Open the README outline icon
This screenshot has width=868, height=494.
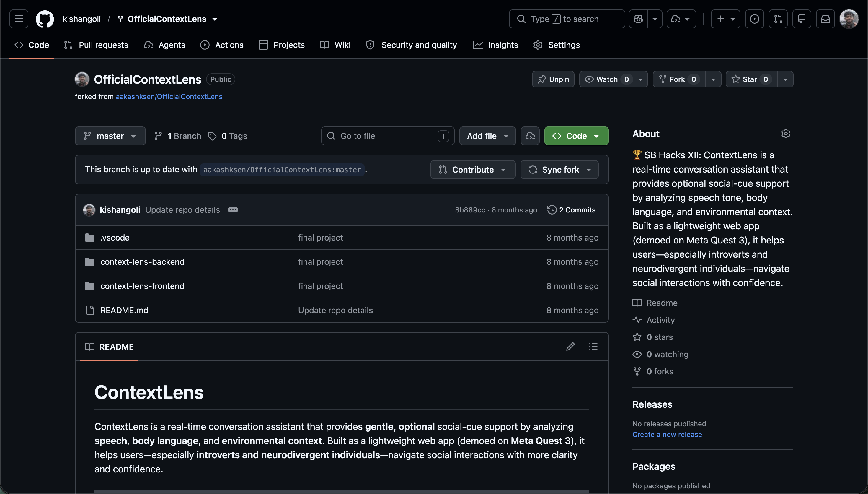593,347
